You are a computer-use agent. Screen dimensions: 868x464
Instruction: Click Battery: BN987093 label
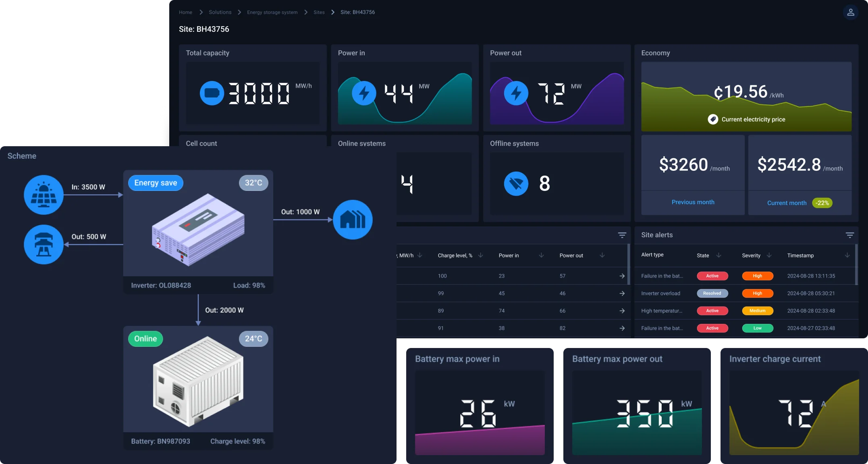160,441
